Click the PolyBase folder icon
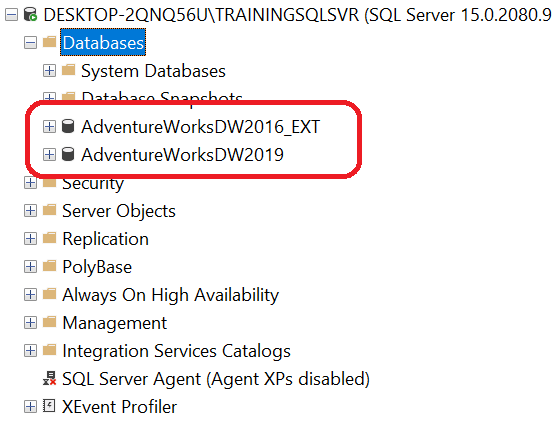Screen dimensions: 552x436 (49, 266)
